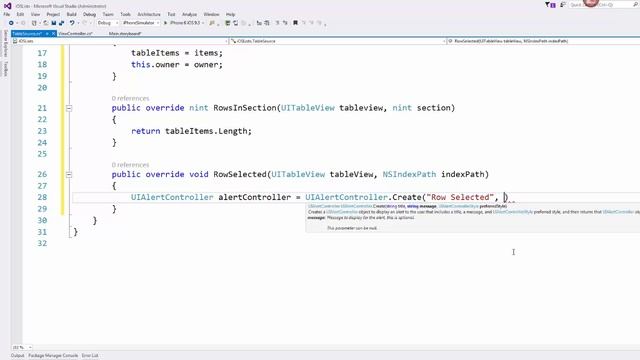Open the Output panel tab
This screenshot has width=640, height=360.
tap(18, 356)
